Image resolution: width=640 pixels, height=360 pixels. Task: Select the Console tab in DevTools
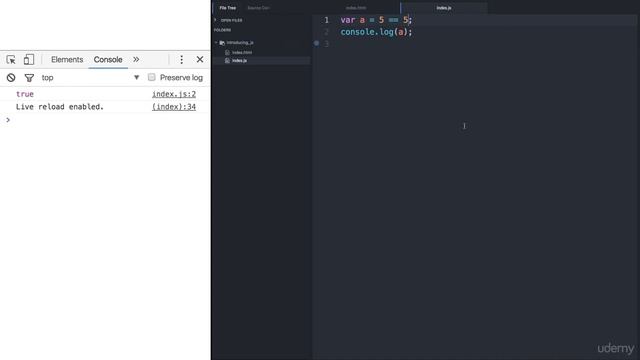[x=108, y=60]
